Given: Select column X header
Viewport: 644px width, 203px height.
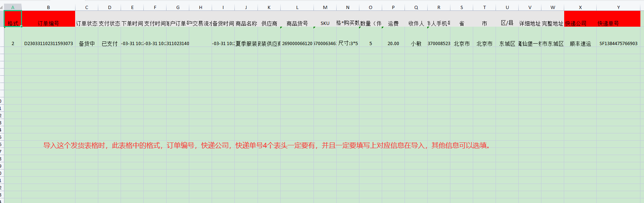Looking at the screenshot, I should 580,7.
